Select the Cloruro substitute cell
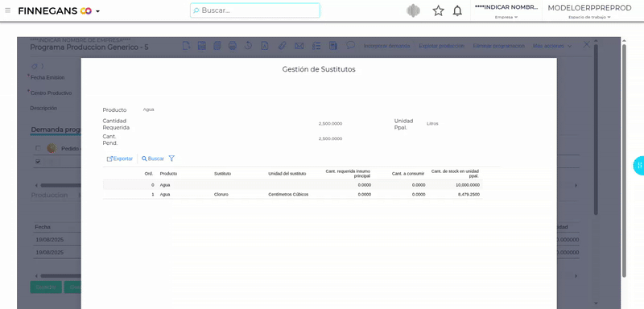This screenshot has width=644, height=309. tap(221, 195)
